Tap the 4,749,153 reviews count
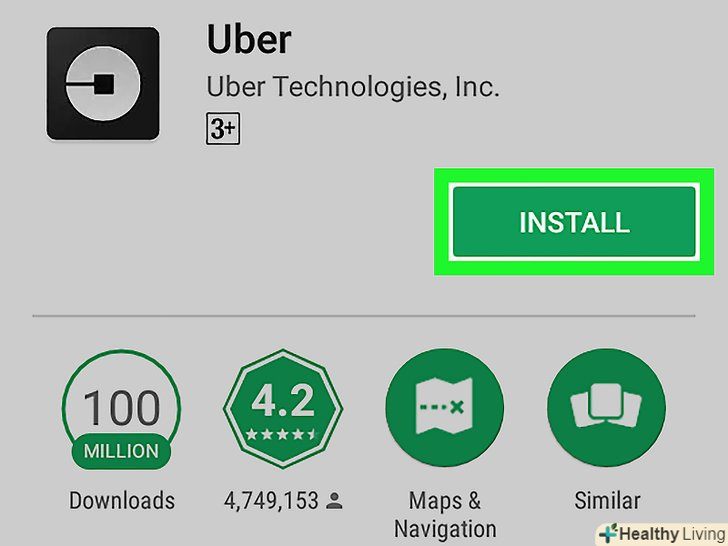This screenshot has width=728, height=546. (x=271, y=501)
